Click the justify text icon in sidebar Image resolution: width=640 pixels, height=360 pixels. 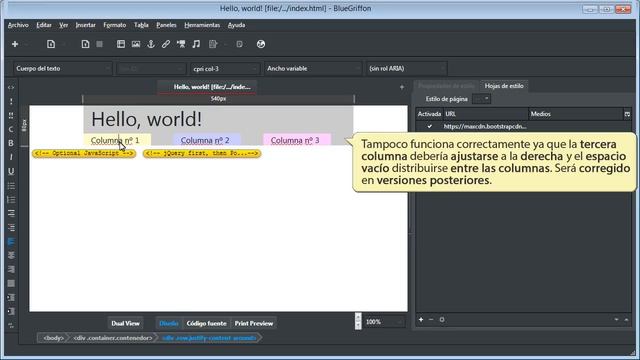(x=11, y=283)
